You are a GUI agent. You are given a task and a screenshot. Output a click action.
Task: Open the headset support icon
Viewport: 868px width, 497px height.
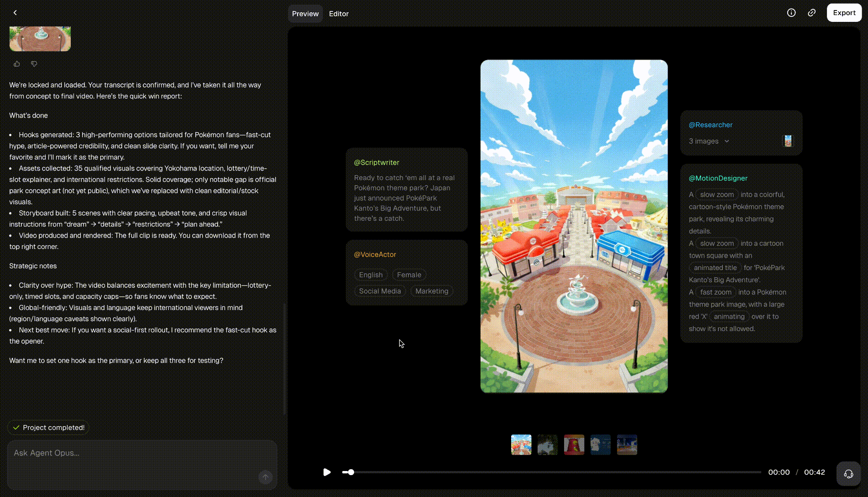pyautogui.click(x=848, y=474)
